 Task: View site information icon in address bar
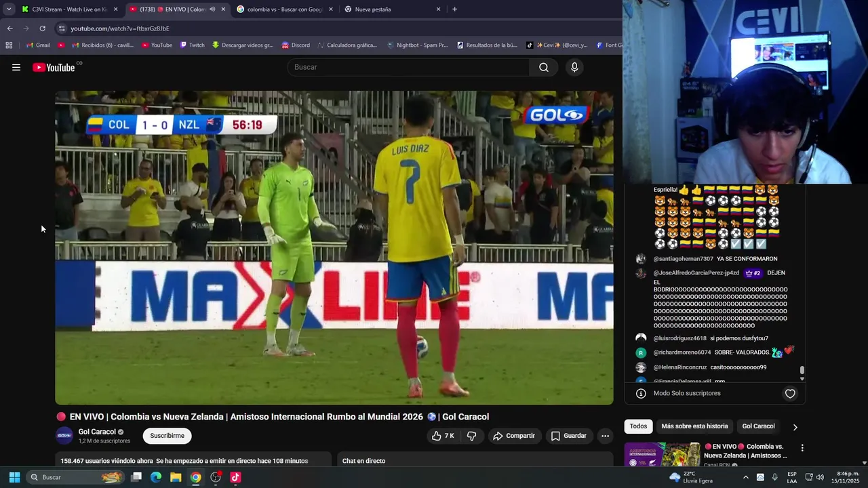pos(62,28)
